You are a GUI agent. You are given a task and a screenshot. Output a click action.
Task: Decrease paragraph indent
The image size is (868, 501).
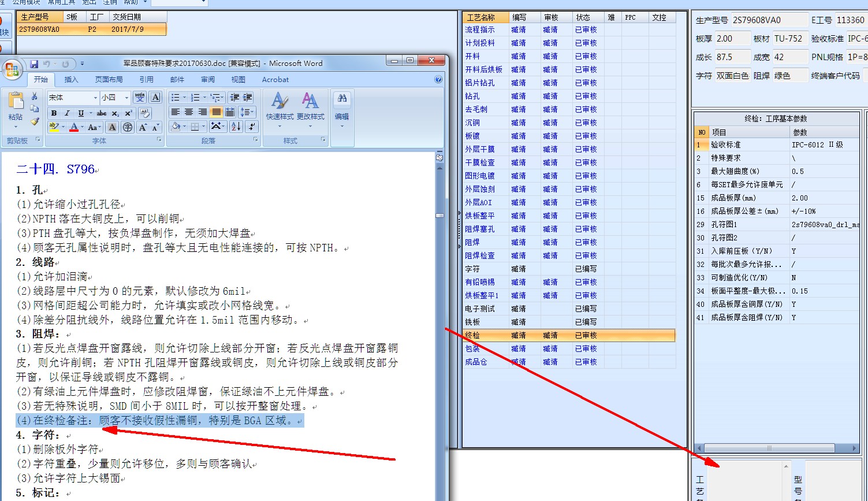tap(234, 97)
